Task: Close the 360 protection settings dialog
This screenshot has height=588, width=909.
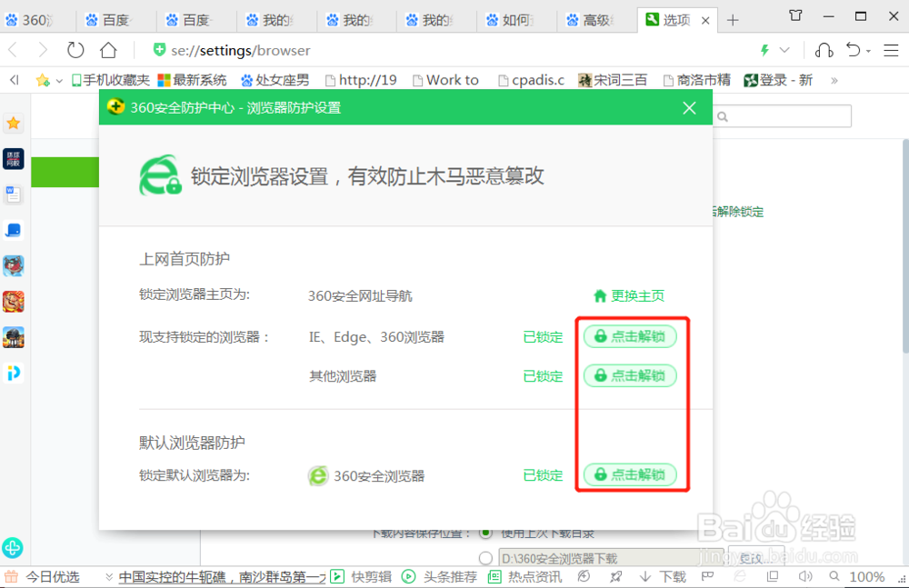Action: [x=689, y=108]
